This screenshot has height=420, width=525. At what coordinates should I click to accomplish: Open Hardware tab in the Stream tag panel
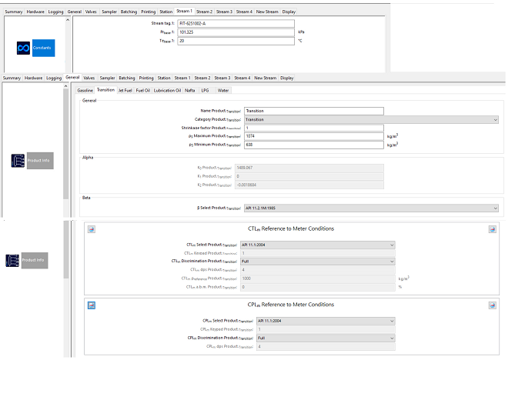click(35, 12)
